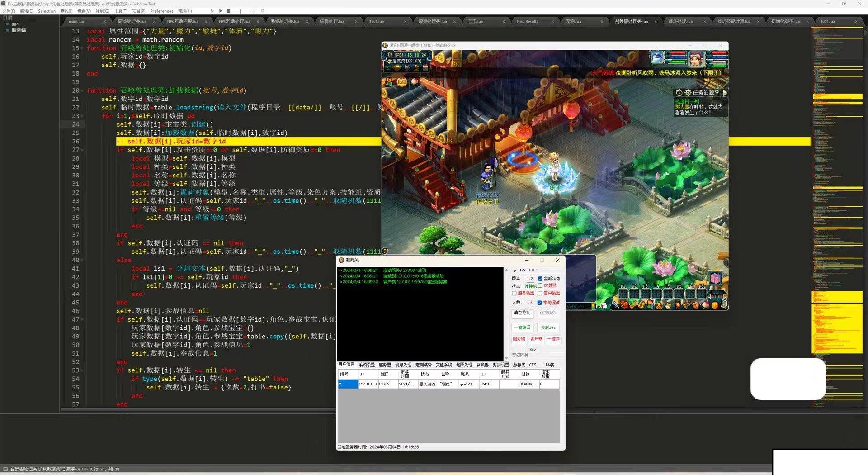Fold the else block at line 40
Viewport: 868px width, 475px height.
82,261
